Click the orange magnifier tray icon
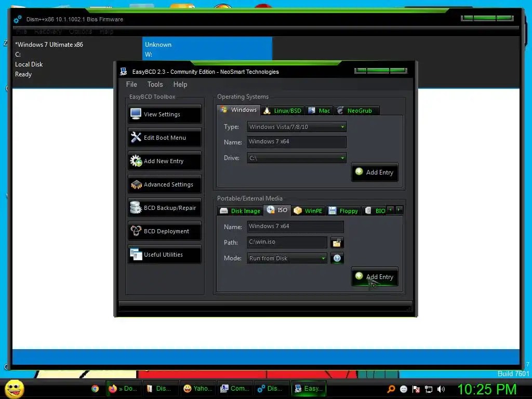532x399 pixels. [391, 389]
